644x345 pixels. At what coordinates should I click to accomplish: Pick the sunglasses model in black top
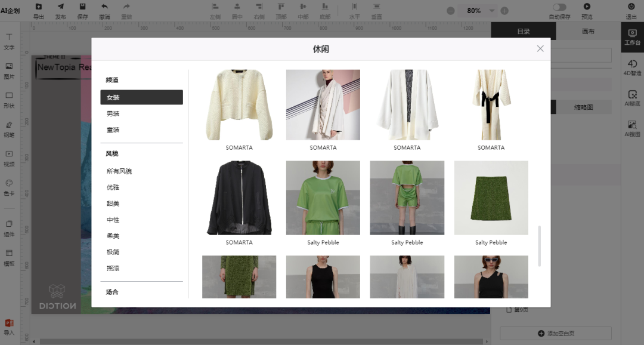pyautogui.click(x=491, y=277)
